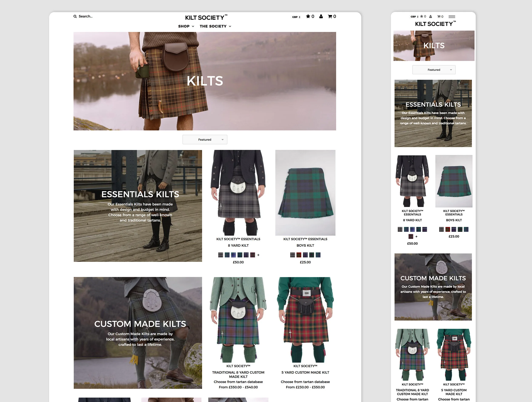Screen dimensions: 532x402
Task: Expand the SHOP menu
Action: [x=186, y=26]
